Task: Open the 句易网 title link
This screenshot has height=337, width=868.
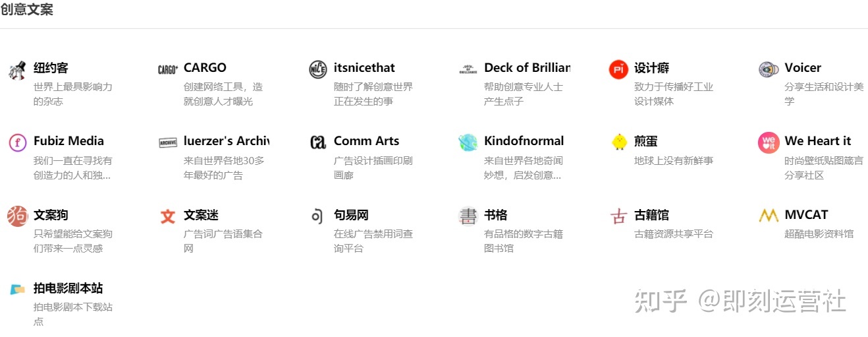Action: (x=351, y=214)
